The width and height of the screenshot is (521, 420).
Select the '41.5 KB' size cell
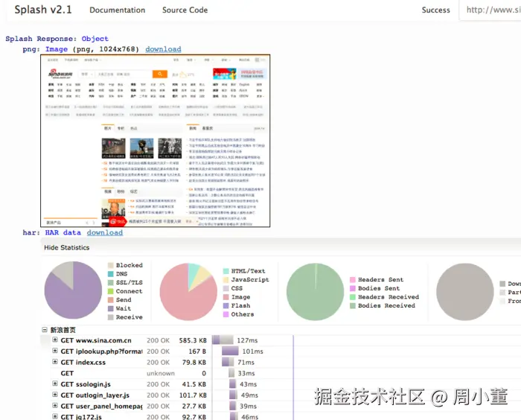click(194, 384)
